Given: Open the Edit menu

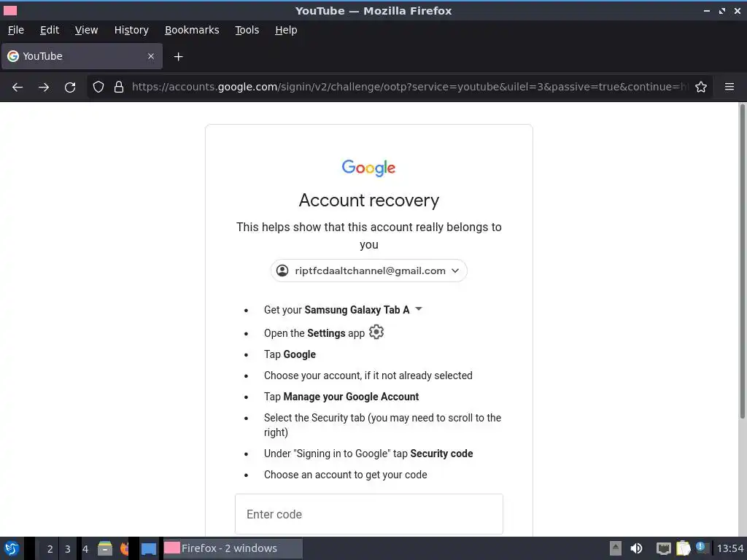Looking at the screenshot, I should pos(50,30).
